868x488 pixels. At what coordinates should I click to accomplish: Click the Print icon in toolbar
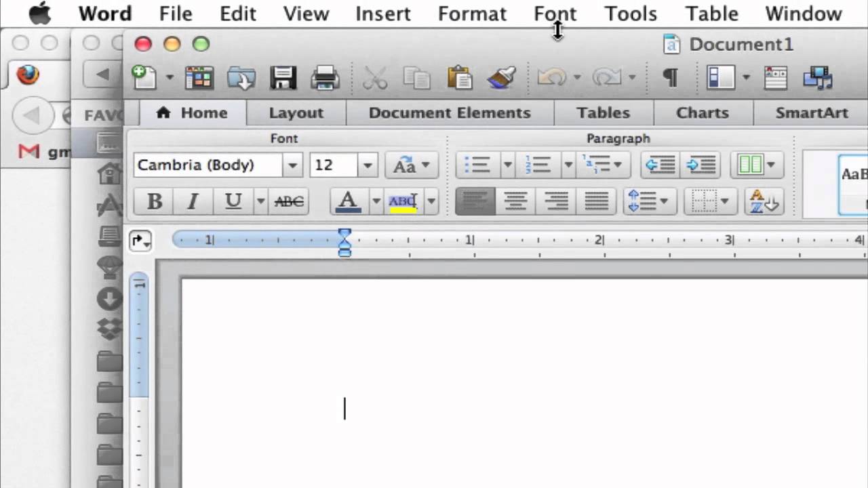325,78
